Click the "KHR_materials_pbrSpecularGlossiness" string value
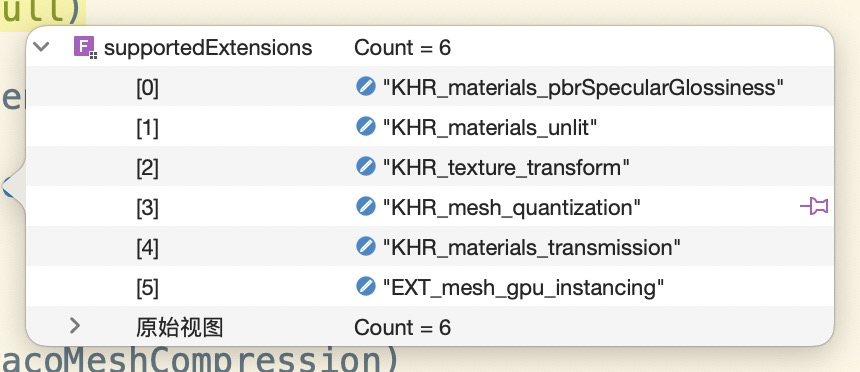Viewport: 860px width, 372px height. coord(583,87)
